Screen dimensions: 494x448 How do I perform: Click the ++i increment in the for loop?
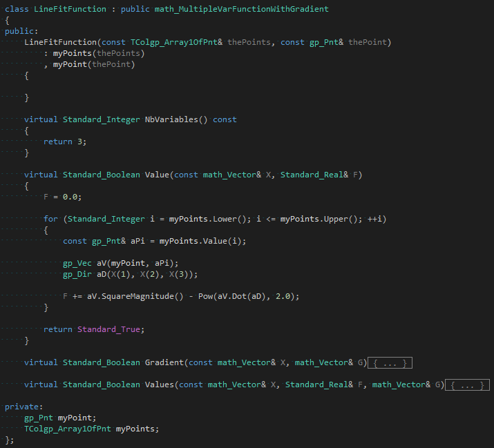[x=374, y=219]
